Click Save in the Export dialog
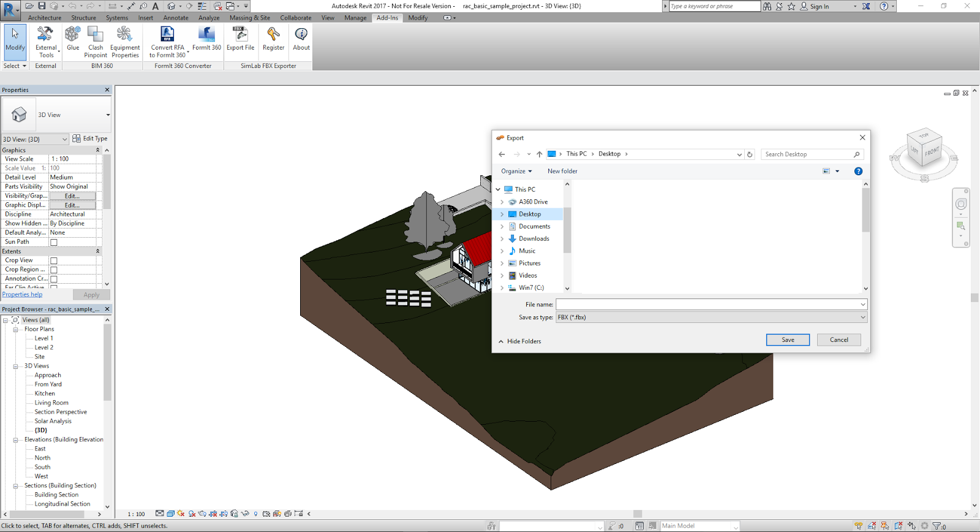Viewport: 980px width, 532px height. point(788,340)
